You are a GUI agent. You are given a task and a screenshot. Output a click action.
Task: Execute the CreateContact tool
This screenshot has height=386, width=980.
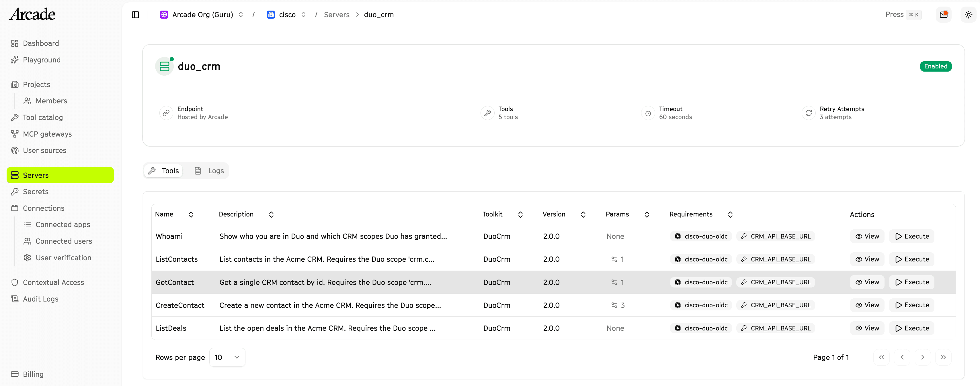point(911,305)
